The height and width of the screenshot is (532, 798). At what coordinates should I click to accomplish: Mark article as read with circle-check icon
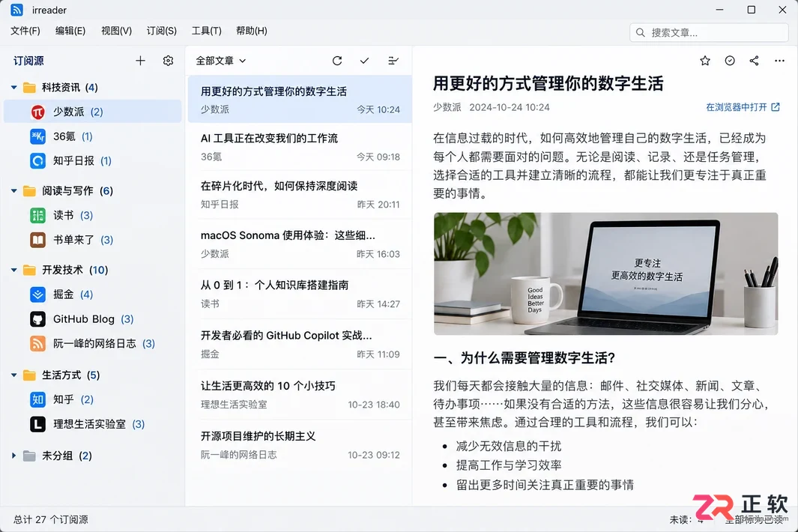coord(730,61)
